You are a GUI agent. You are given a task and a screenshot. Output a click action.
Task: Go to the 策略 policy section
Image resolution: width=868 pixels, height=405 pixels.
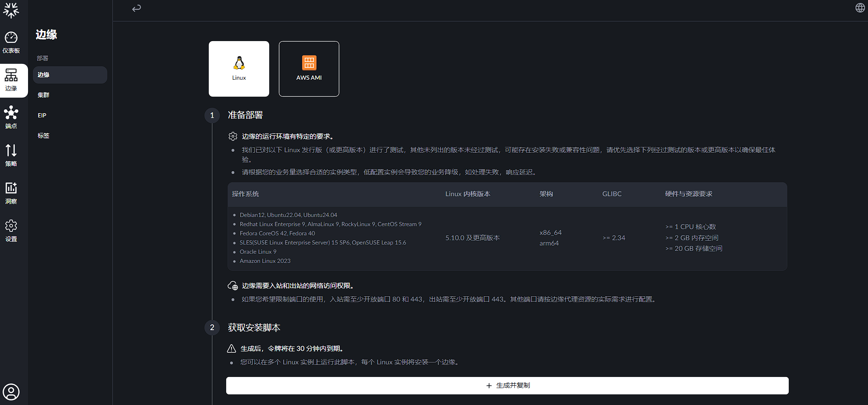coord(11,156)
